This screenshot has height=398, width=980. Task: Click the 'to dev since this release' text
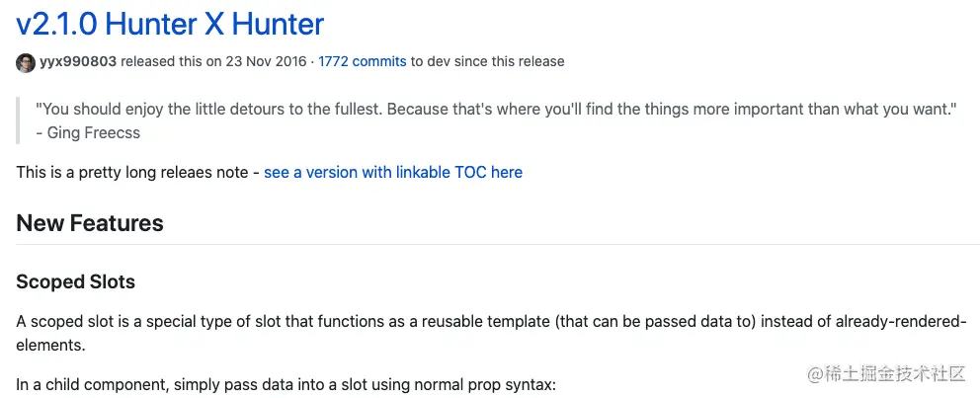487,62
